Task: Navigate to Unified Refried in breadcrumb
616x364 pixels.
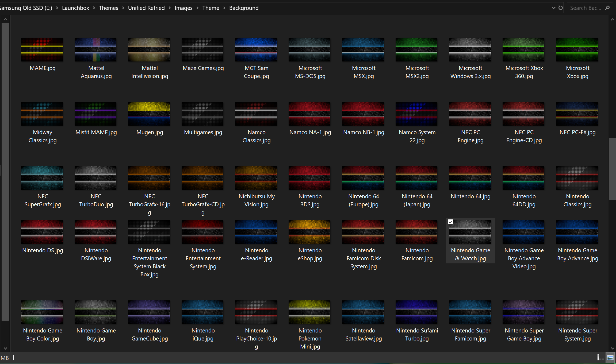Action: pyautogui.click(x=146, y=8)
